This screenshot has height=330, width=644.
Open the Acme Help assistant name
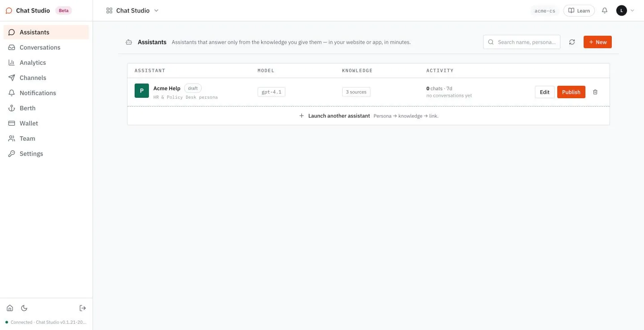click(x=167, y=88)
